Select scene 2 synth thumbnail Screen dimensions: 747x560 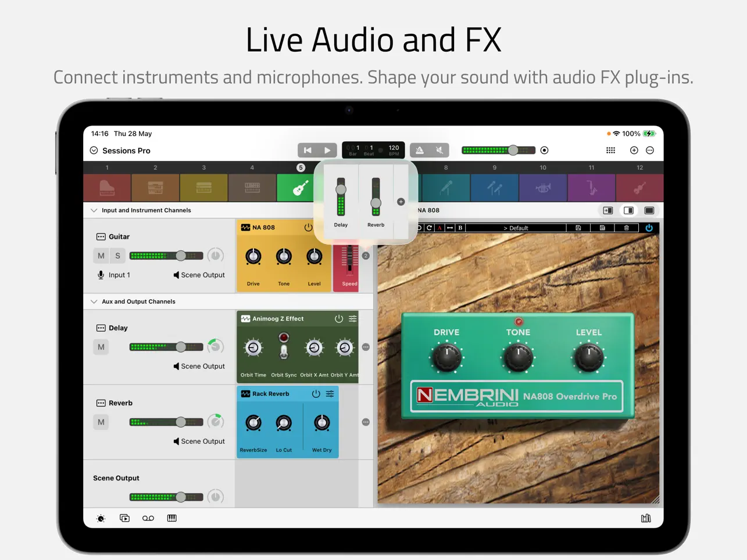155,188
